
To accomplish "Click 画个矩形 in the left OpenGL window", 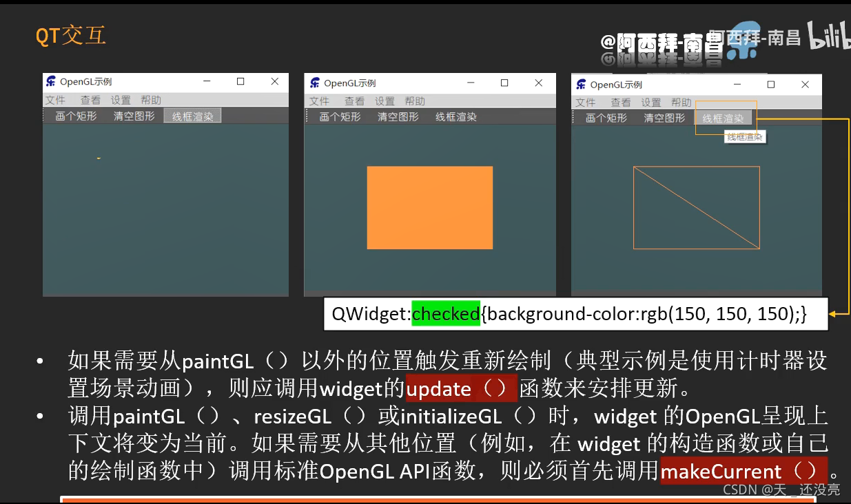I will pyautogui.click(x=76, y=116).
